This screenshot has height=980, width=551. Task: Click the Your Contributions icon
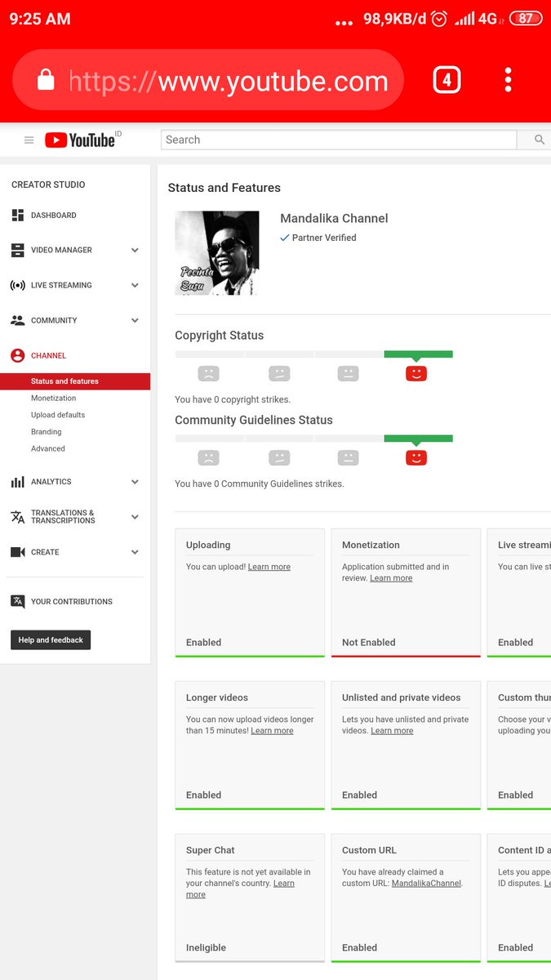click(17, 602)
